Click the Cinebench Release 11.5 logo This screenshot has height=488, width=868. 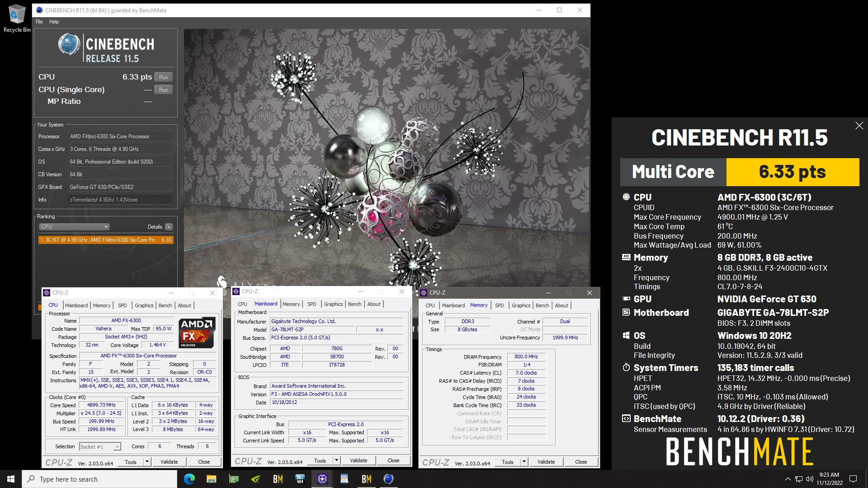click(106, 48)
